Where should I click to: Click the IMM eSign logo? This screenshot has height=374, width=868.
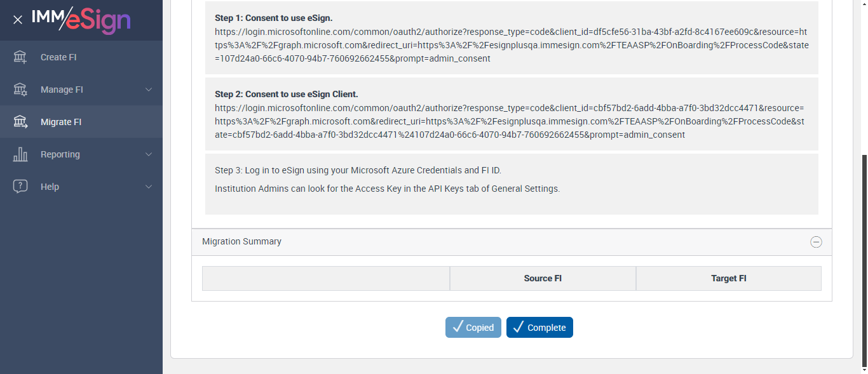[81, 19]
